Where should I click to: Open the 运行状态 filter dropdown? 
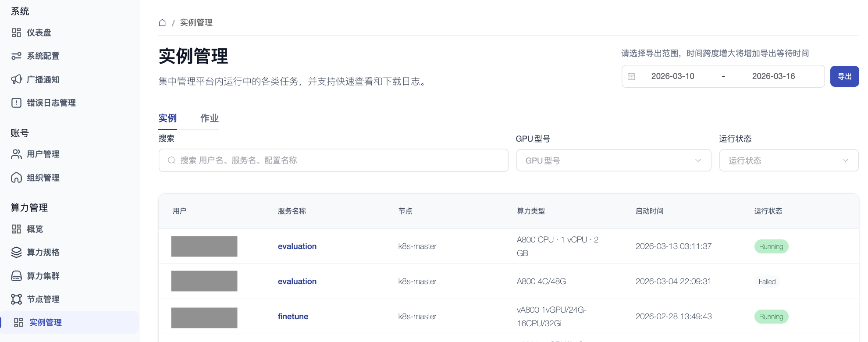coord(788,160)
